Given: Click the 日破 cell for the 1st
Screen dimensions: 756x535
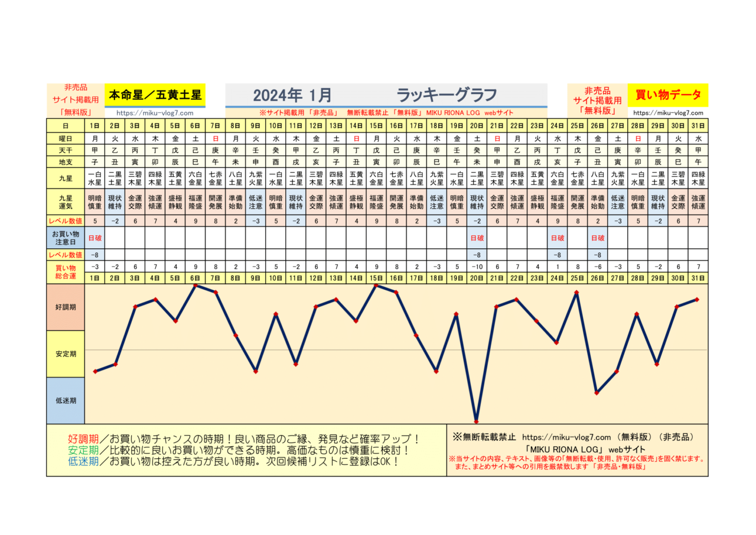Looking at the screenshot, I should point(95,238).
